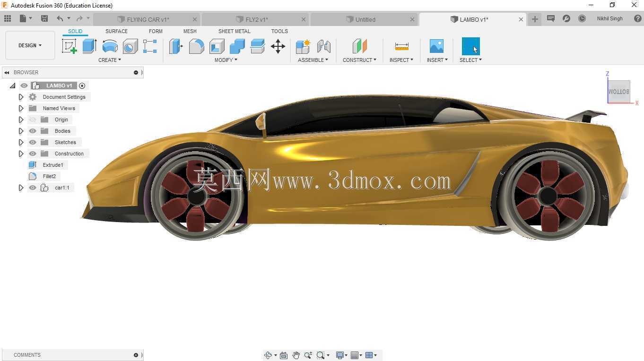Click the Press Pull tool icon
Screen dimensions: 644x361
pyautogui.click(x=176, y=46)
